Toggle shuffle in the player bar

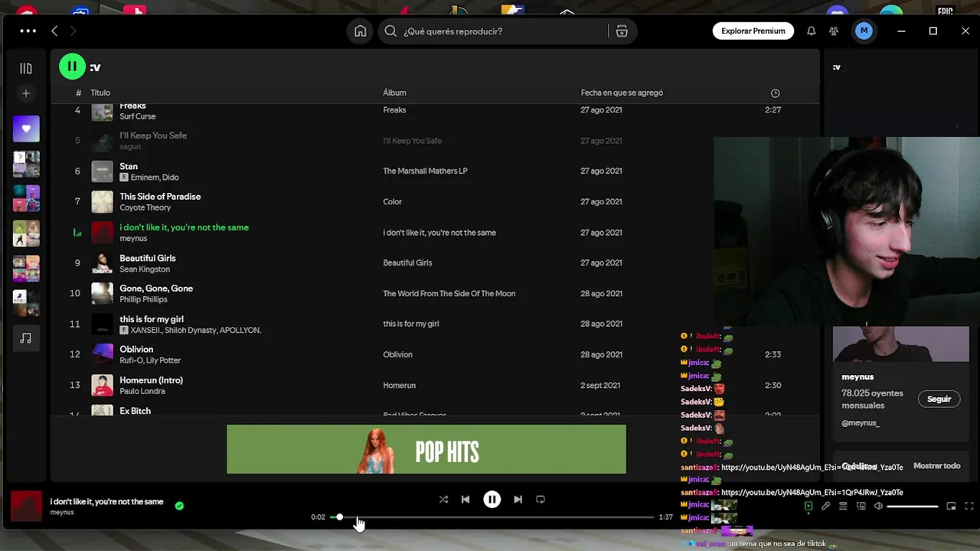pyautogui.click(x=443, y=499)
